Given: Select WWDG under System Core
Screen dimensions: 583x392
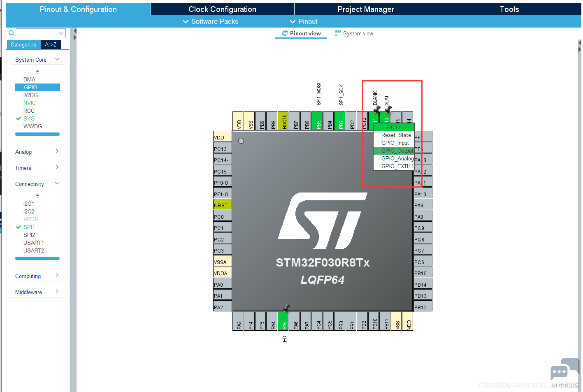Looking at the screenshot, I should click(x=33, y=126).
